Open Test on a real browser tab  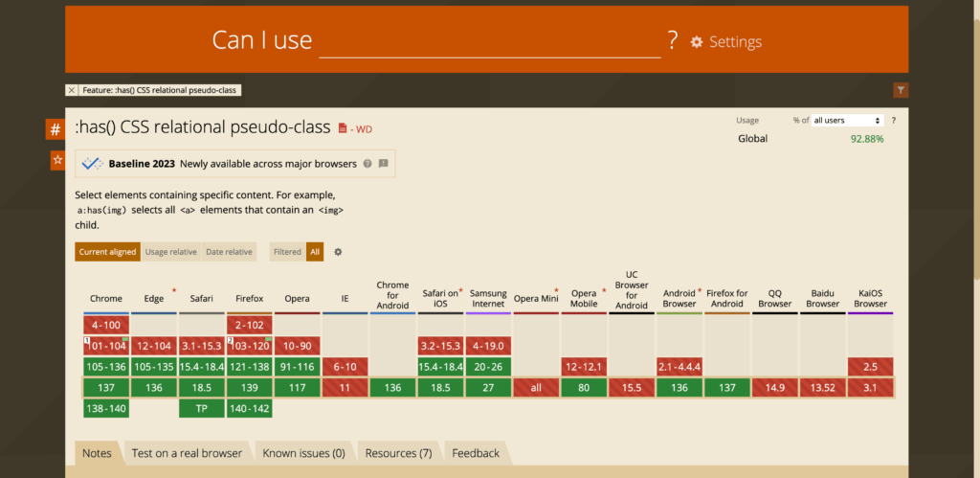[187, 453]
